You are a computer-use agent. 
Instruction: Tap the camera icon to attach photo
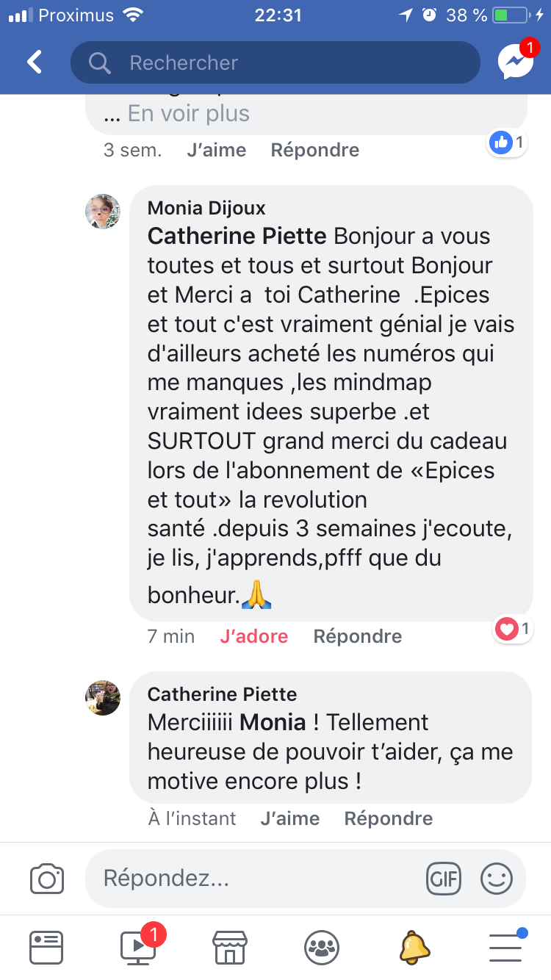(47, 879)
